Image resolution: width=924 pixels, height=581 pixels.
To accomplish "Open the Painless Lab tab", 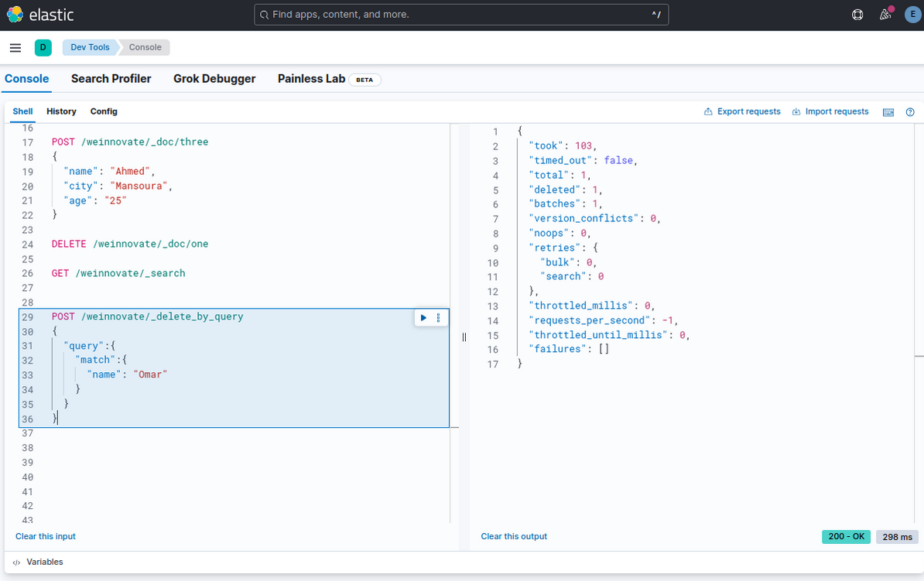I will (312, 79).
